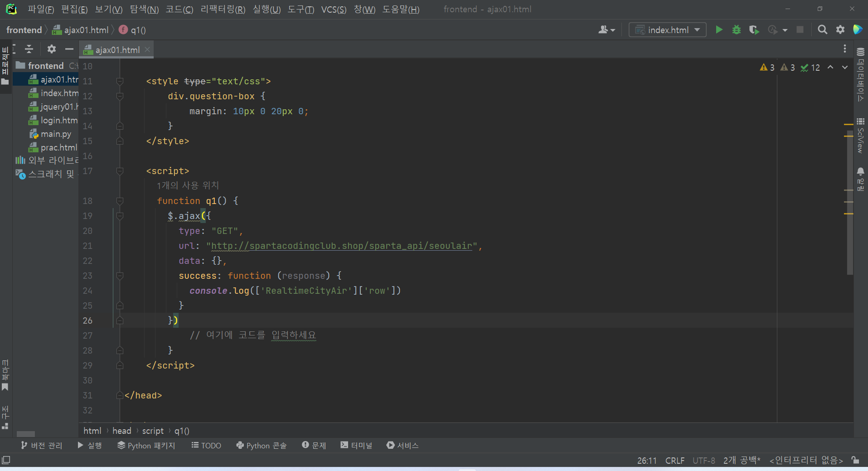Image resolution: width=868 pixels, height=471 pixels.
Task: Collapse the $.ajax fold on line 19
Action: pos(120,216)
